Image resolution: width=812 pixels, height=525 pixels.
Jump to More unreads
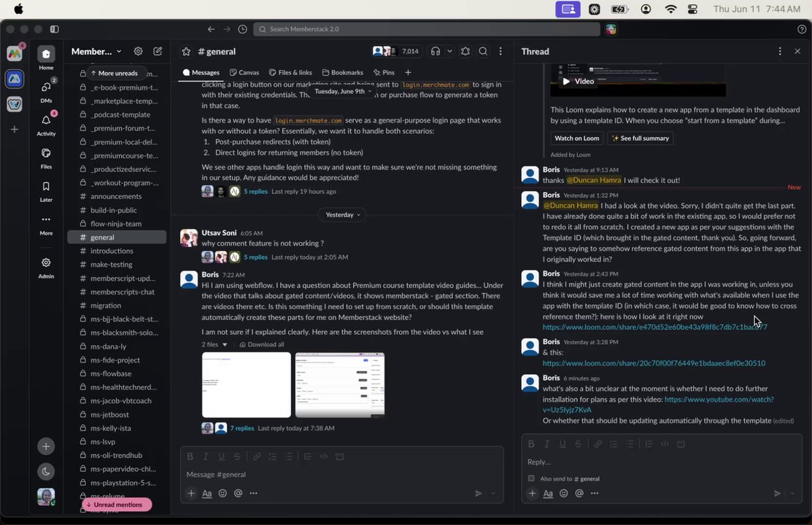115,73
